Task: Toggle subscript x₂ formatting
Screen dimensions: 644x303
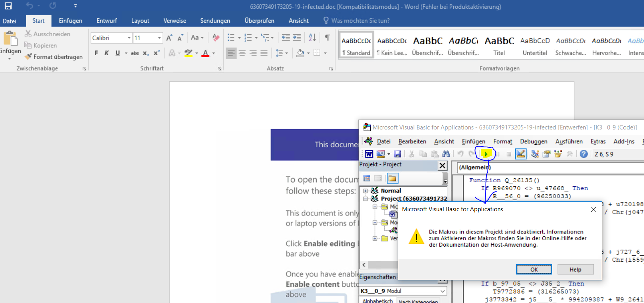Action: pos(146,53)
